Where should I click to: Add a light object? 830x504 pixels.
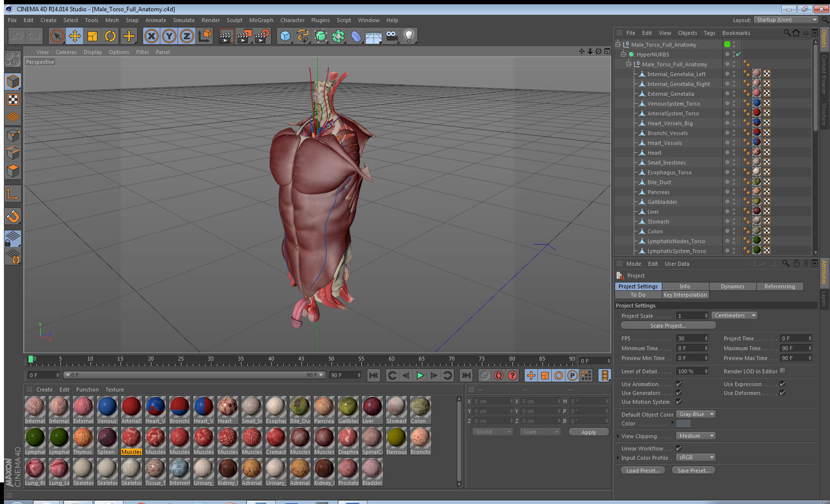(409, 36)
